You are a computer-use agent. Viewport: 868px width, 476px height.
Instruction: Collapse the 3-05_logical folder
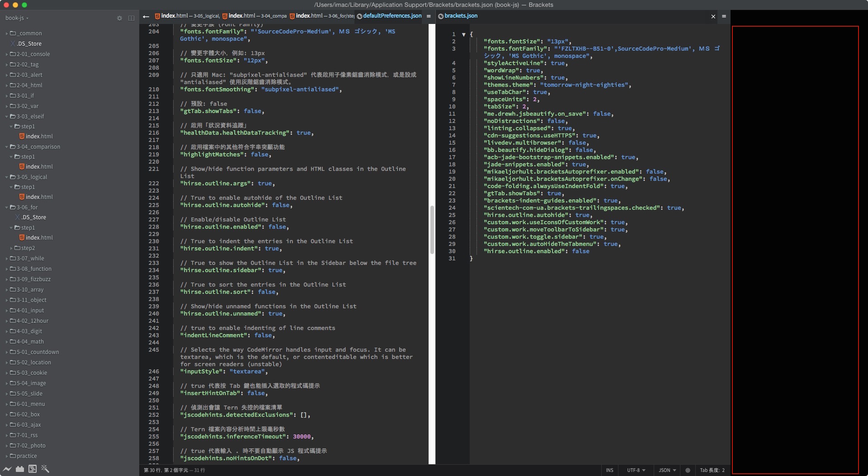pos(7,177)
